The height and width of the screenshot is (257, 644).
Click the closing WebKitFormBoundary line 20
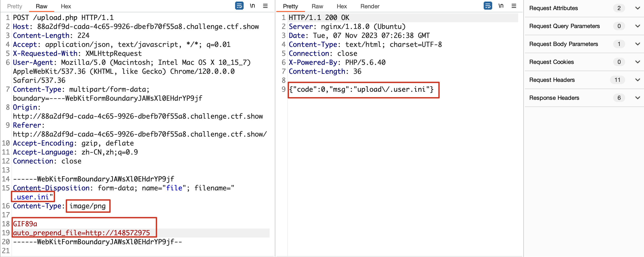97,242
